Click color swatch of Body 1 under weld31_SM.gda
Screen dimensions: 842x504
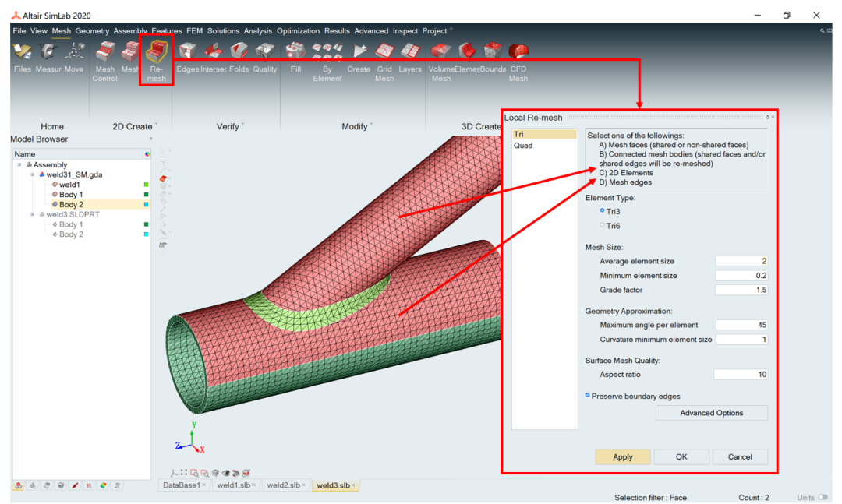(146, 194)
